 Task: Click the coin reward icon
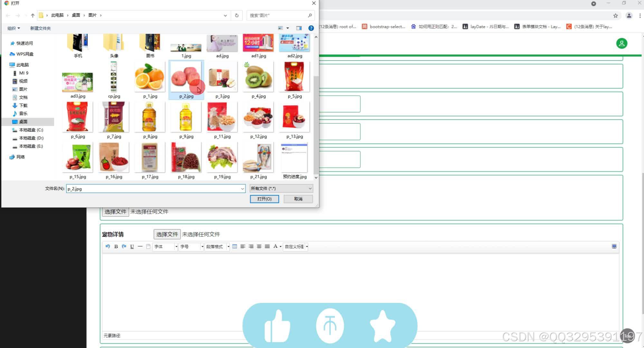pos(330,326)
